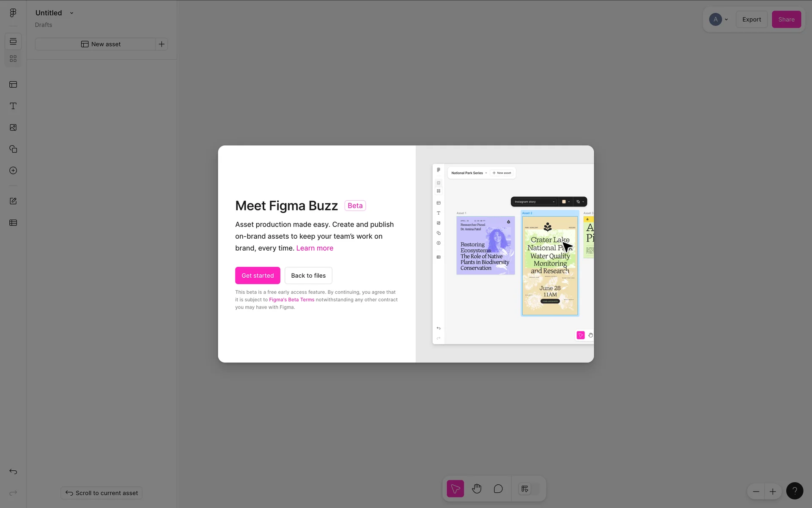Open the Images panel icon
Screen dimensions: 812x508
13,127
